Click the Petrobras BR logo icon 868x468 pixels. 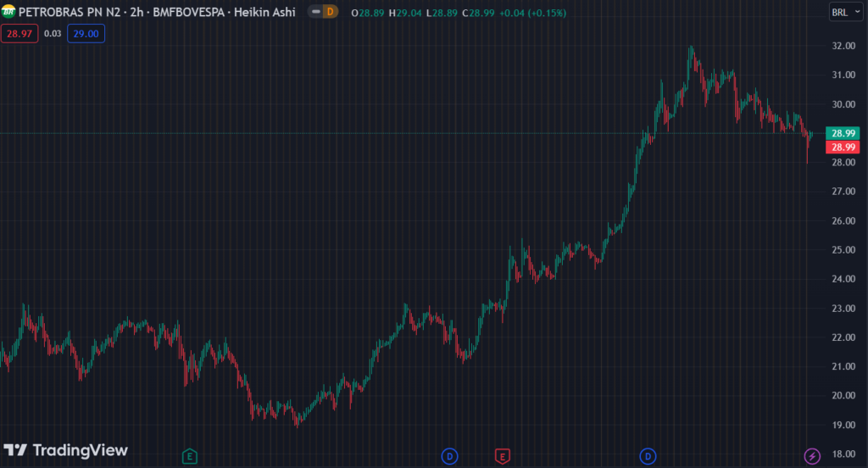click(x=8, y=12)
